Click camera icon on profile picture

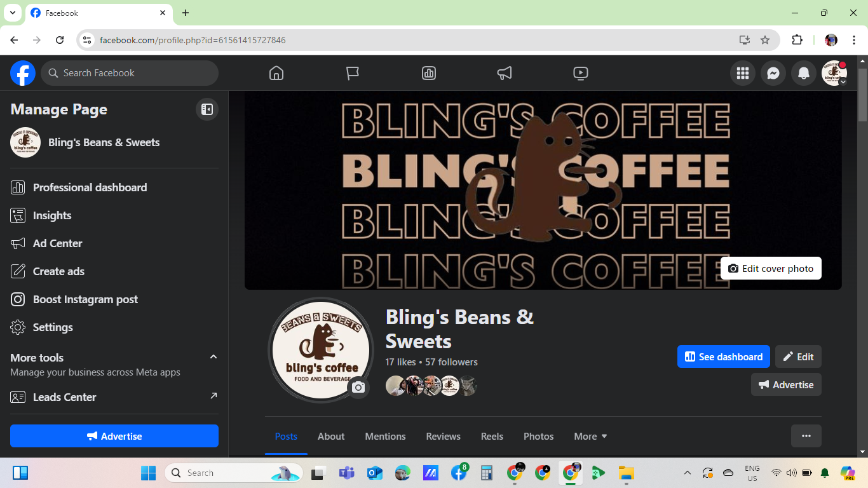tap(358, 387)
